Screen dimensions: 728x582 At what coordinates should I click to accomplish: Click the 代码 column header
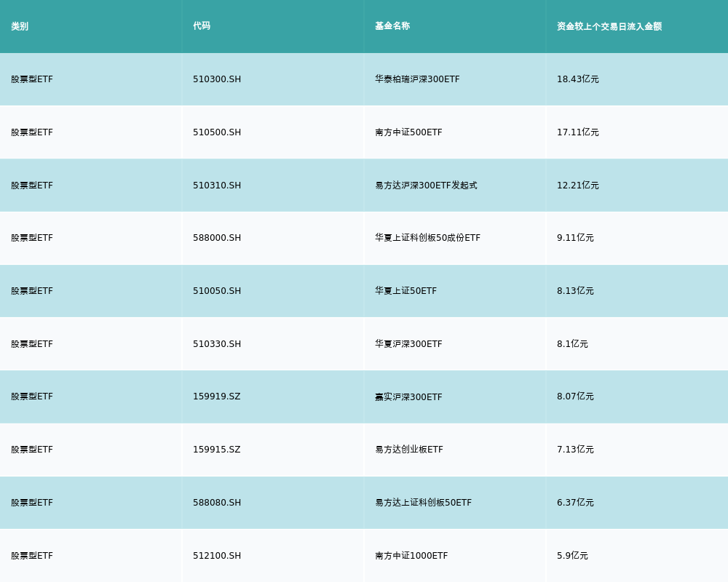tap(202, 26)
